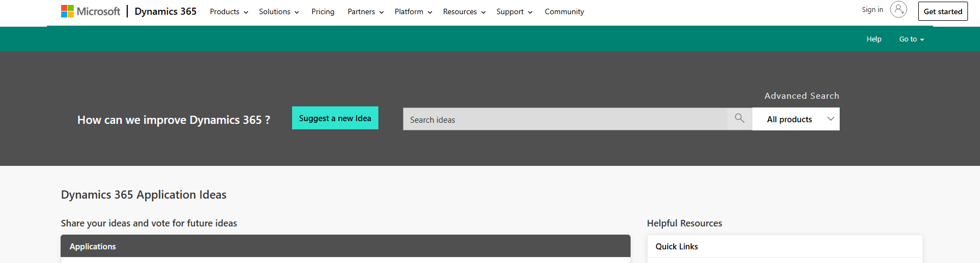Click the Quick Links heading
Viewport: 980px width, 263px height.
tap(677, 247)
